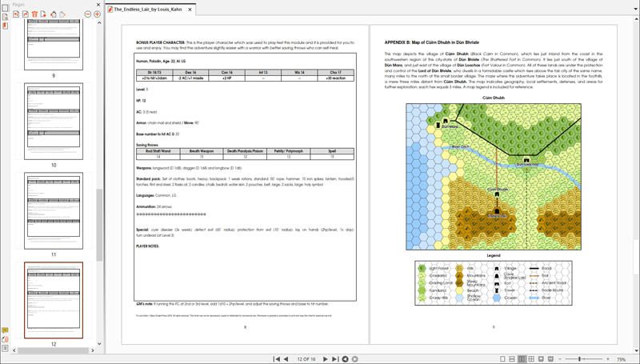The image size is (640, 364).
Task: Open the Attachments paperclip panel
Action: (x=5, y=339)
